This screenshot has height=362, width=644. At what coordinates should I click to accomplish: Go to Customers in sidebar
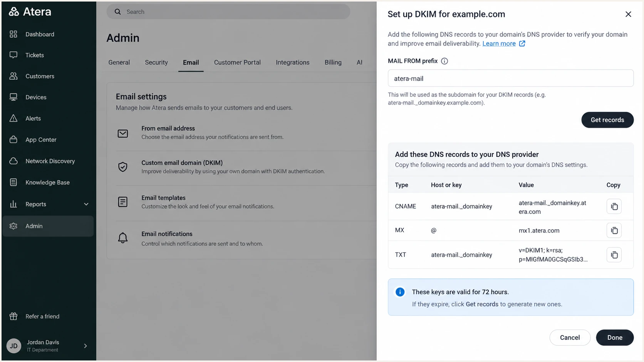(40, 76)
